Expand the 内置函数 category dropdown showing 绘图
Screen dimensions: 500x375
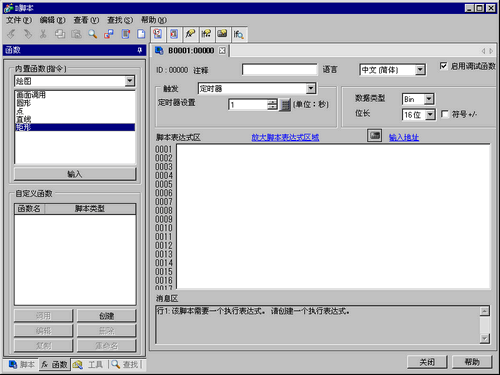(x=130, y=81)
